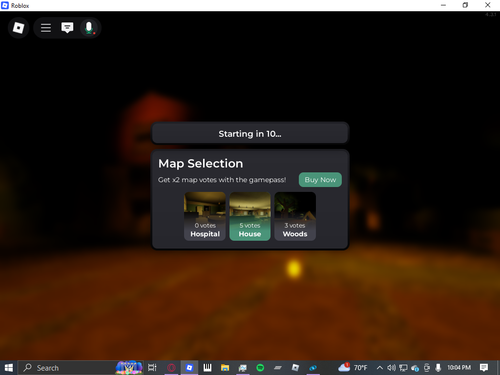
Task: Click the x2 map votes gamepass text
Action: click(222, 180)
